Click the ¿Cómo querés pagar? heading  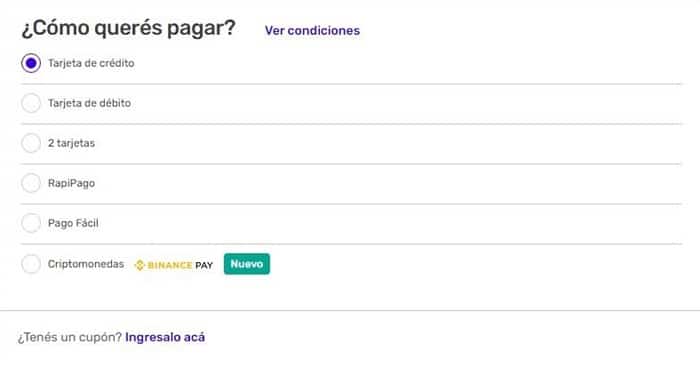(128, 28)
